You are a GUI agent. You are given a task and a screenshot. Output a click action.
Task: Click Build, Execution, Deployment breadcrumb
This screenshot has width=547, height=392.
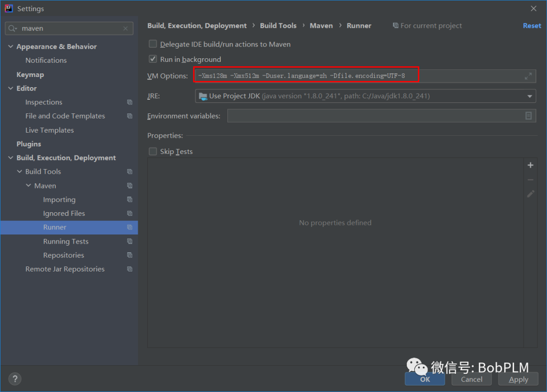197,25
